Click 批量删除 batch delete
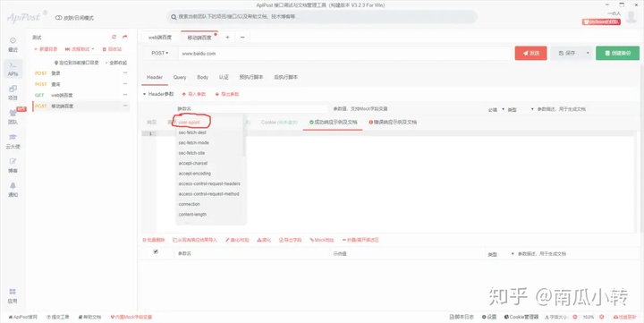Image resolution: width=644 pixels, height=323 pixels. (153, 240)
